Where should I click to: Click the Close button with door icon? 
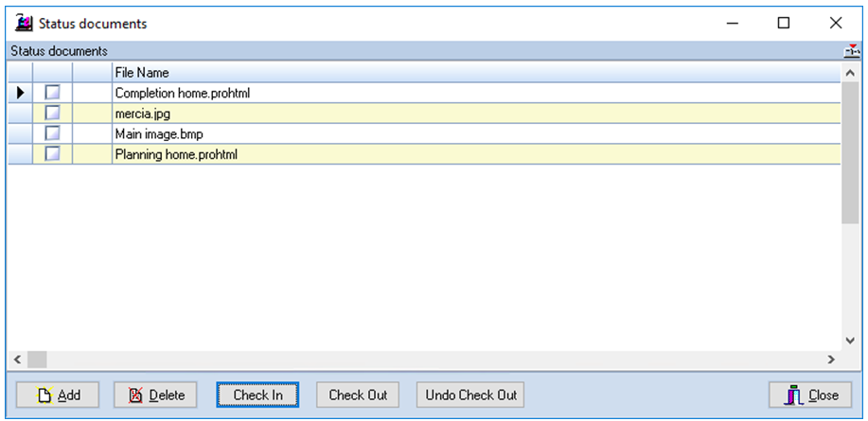coord(810,395)
